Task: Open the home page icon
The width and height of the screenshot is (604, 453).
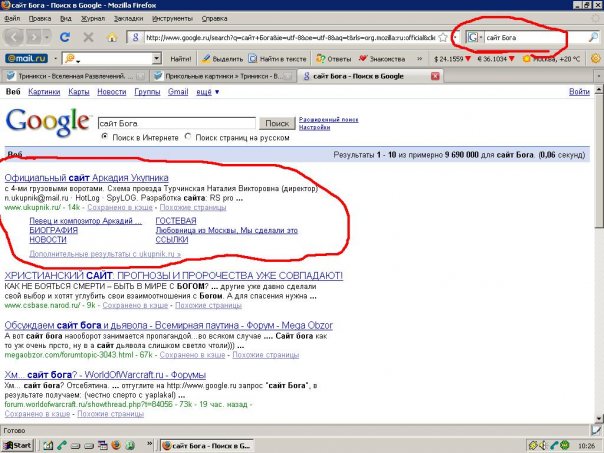Action: pos(112,37)
